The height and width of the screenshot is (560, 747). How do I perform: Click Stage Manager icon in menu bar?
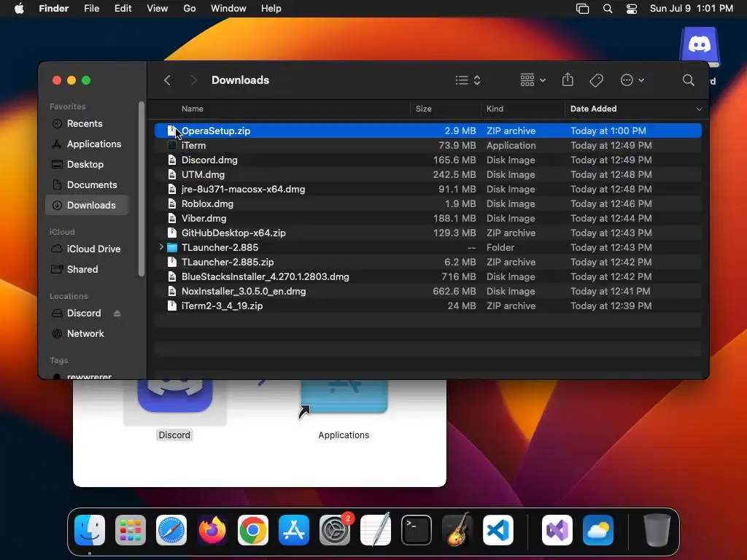[582, 9]
